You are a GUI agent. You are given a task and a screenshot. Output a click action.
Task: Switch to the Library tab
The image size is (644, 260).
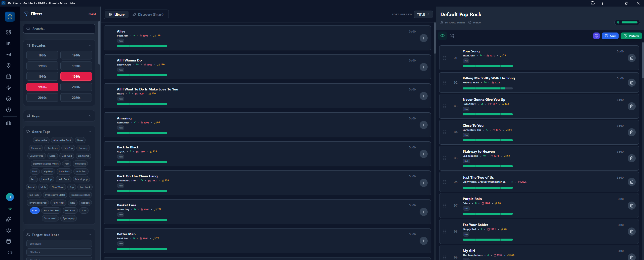tap(116, 14)
